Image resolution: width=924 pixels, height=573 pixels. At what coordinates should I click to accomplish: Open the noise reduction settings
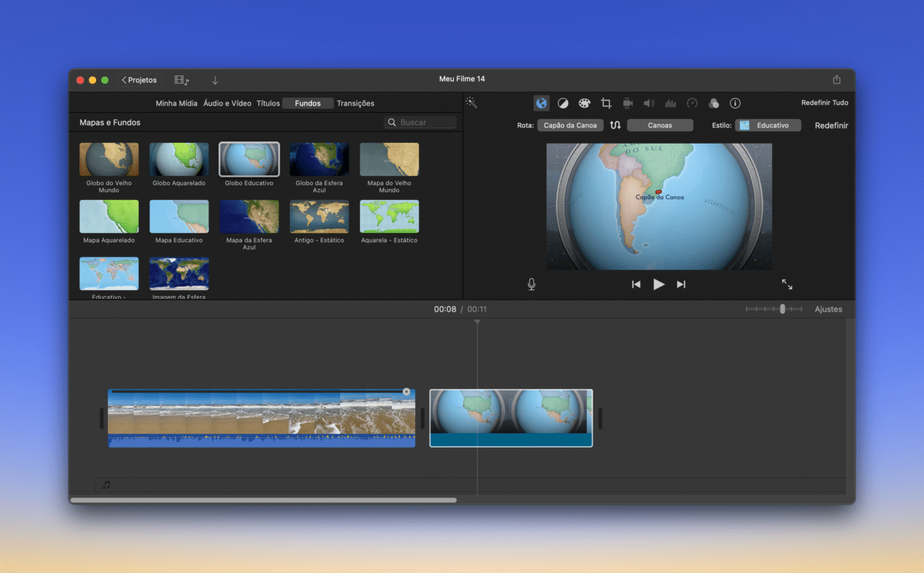click(670, 103)
